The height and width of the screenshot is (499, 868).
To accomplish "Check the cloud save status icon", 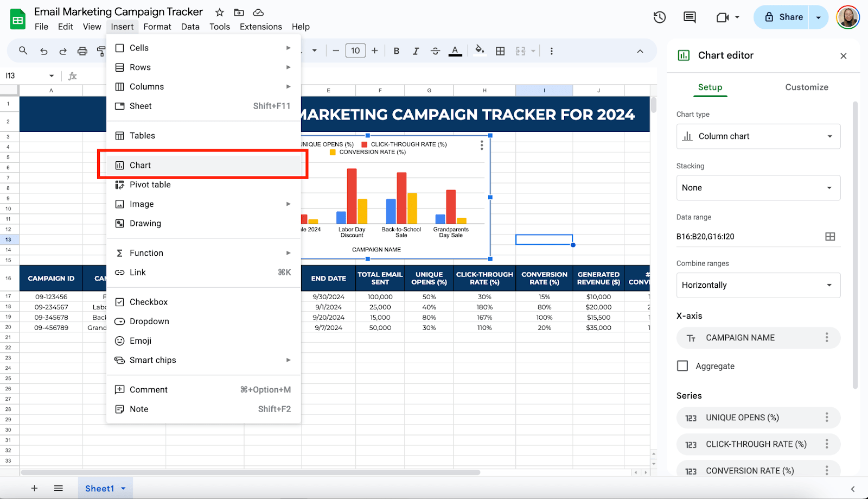I will [259, 12].
